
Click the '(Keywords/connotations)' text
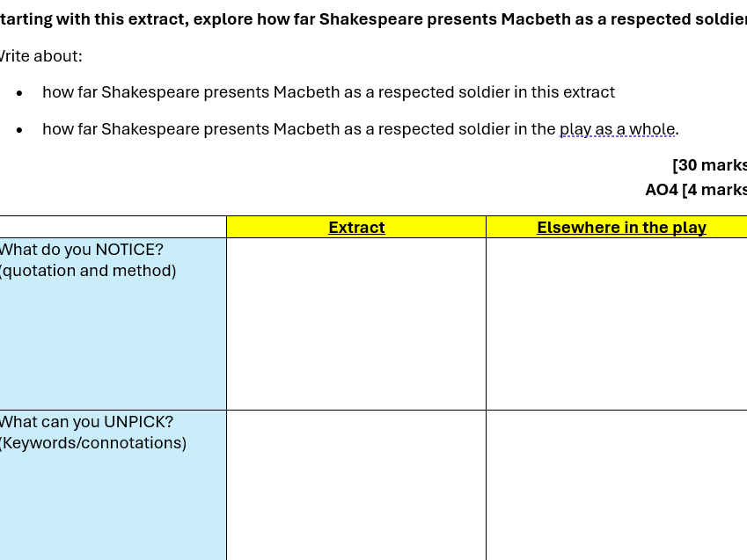(93, 443)
